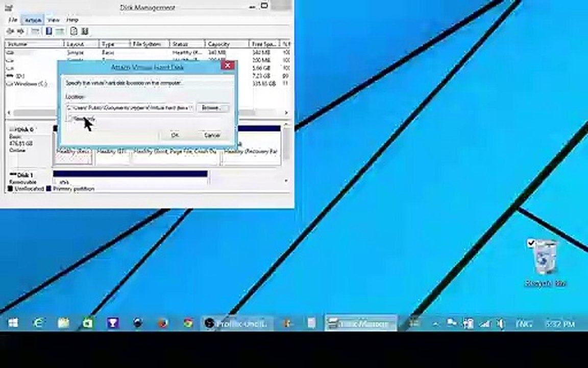Open the network signal tray icon

[485, 324]
